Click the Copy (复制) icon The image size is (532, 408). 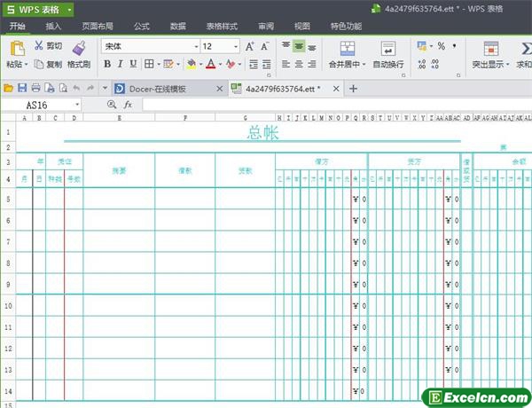coord(39,64)
